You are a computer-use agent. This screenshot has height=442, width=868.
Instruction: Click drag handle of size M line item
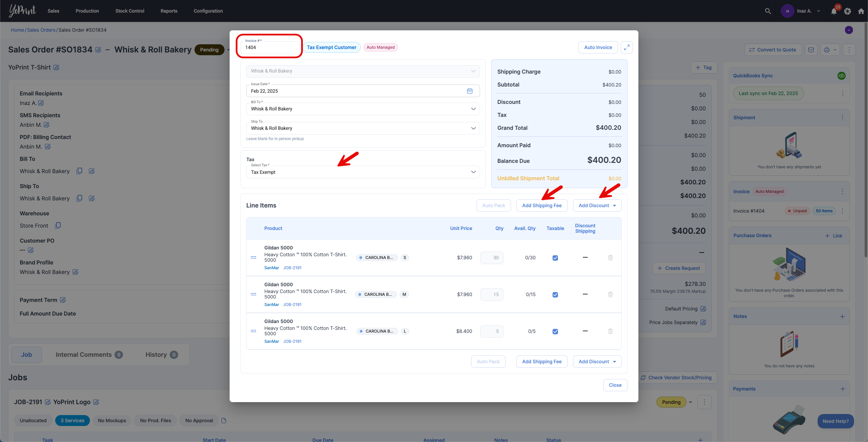[x=253, y=294]
